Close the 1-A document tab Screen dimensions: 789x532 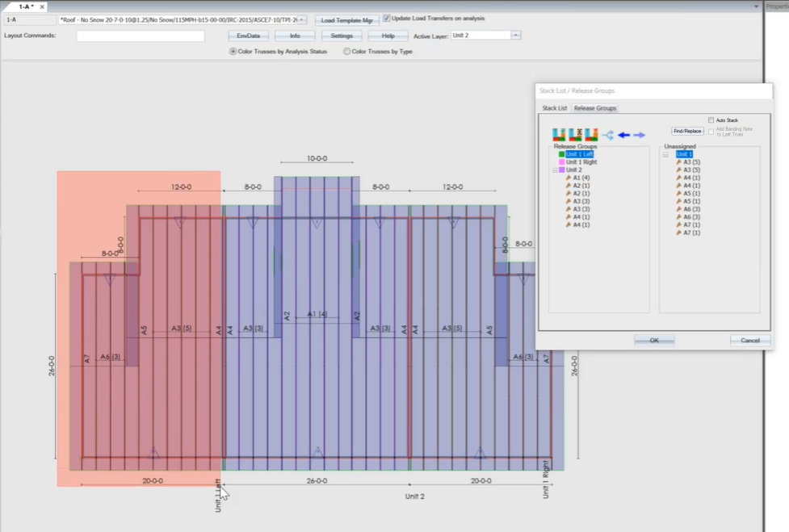pyautogui.click(x=42, y=7)
